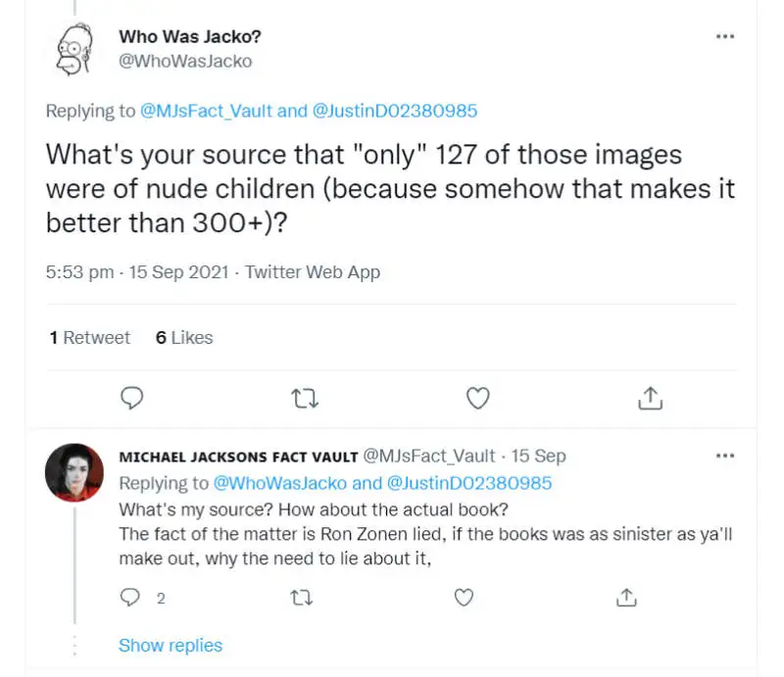
Task: Reply to the main tweet via its comment icon
Action: pos(131,398)
